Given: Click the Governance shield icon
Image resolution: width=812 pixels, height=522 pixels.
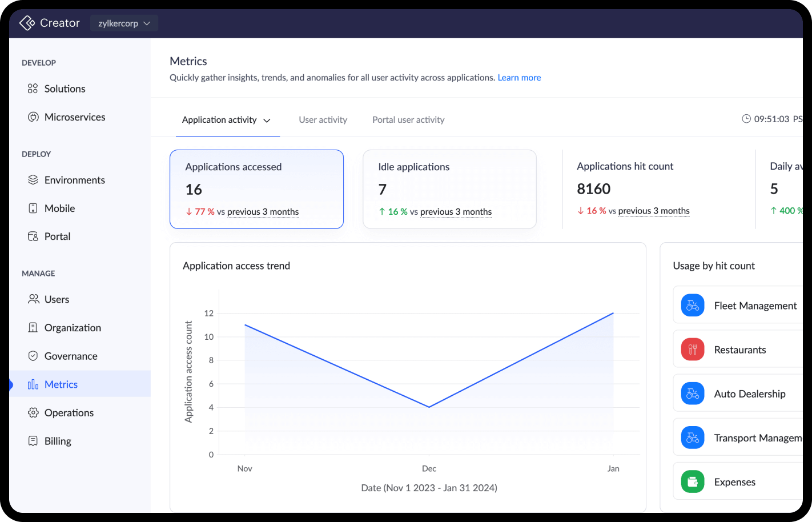Looking at the screenshot, I should click(x=33, y=356).
